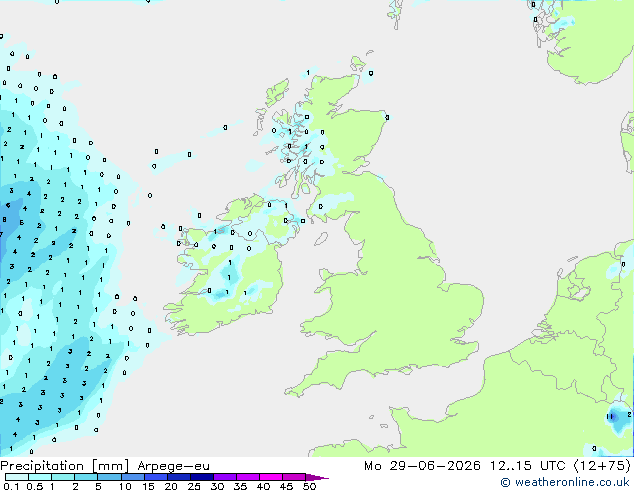Select the legend swatch between 2 and 5
The height and width of the screenshot is (490, 634).
pos(86,477)
